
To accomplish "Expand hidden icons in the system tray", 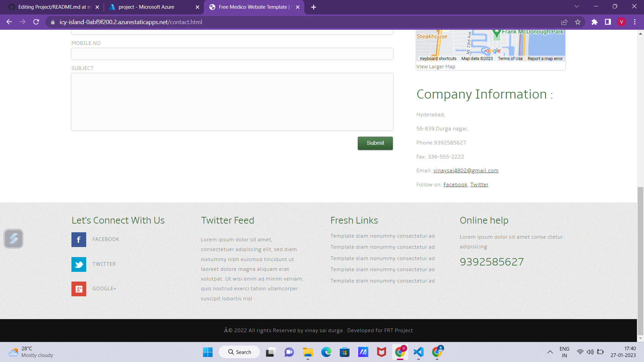I will pos(550,352).
